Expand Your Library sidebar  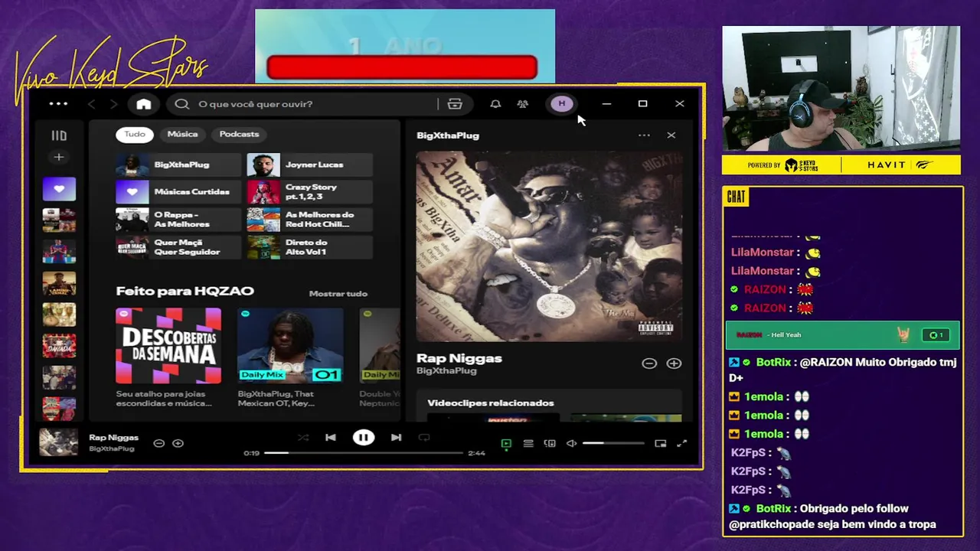click(59, 135)
